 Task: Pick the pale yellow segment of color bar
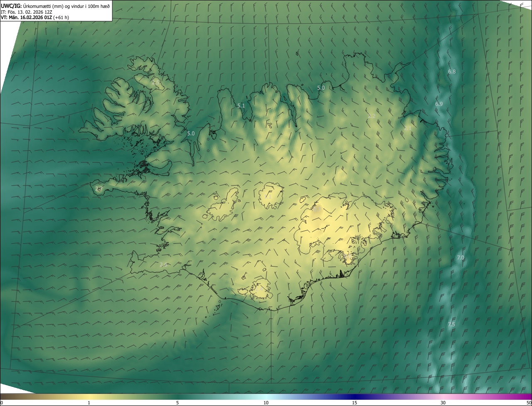[89, 396]
